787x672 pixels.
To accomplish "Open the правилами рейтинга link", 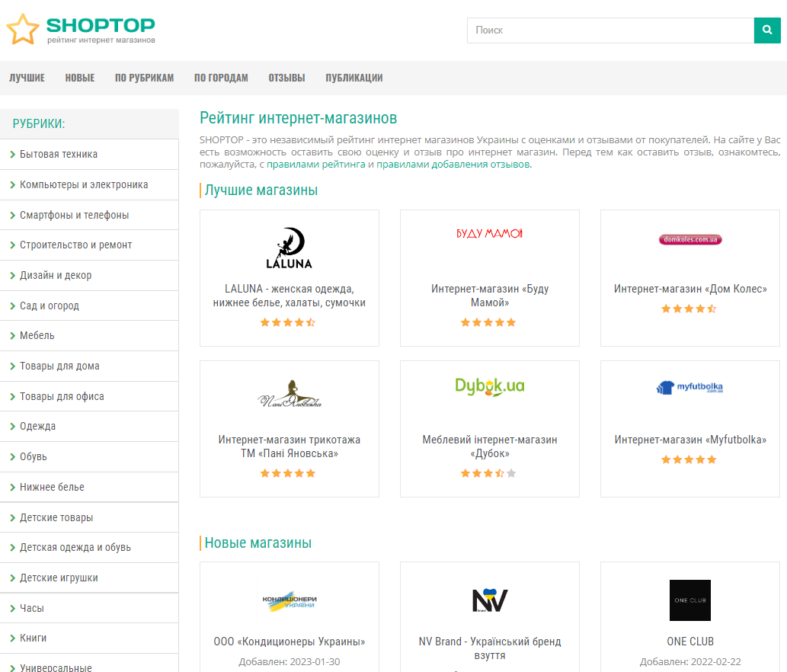I will [x=315, y=164].
